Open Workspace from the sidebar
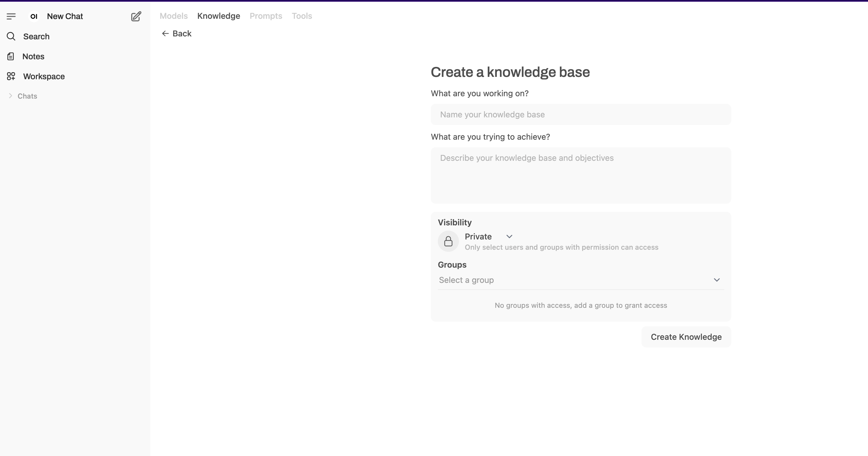 [x=44, y=77]
